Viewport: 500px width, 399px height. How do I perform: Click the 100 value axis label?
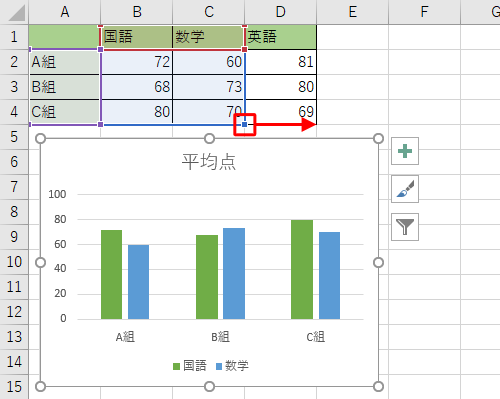[x=57, y=194]
